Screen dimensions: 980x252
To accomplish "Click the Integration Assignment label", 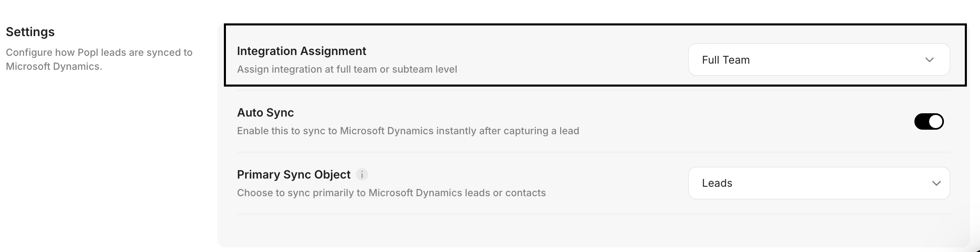I will (301, 51).
